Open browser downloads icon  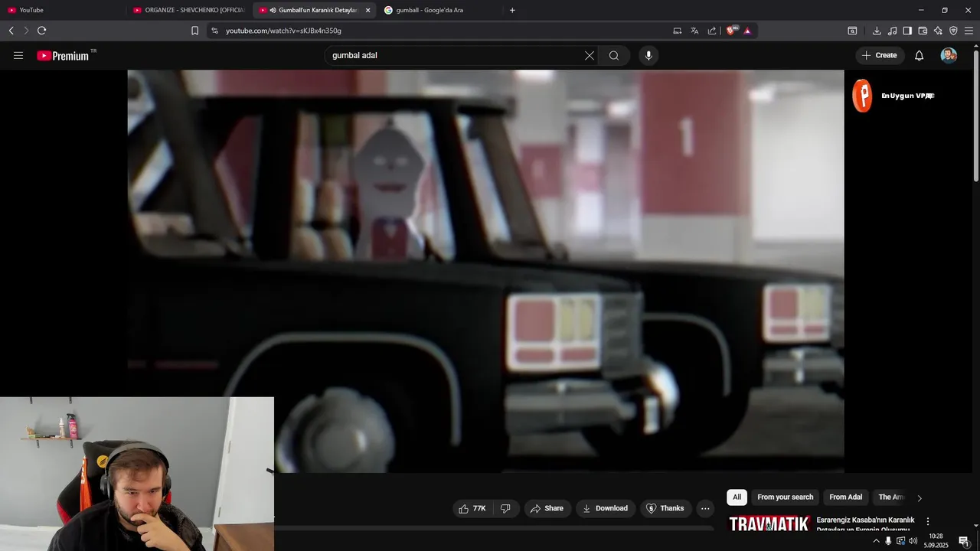[x=877, y=31]
